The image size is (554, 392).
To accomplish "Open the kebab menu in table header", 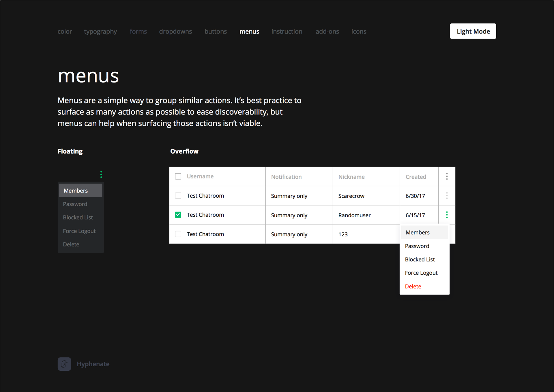I will tap(447, 176).
